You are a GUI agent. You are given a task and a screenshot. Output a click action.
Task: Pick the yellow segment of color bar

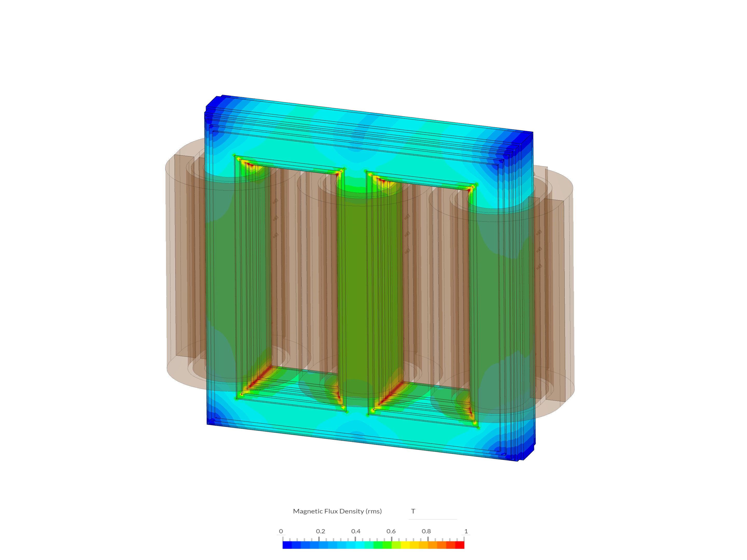pos(405,545)
